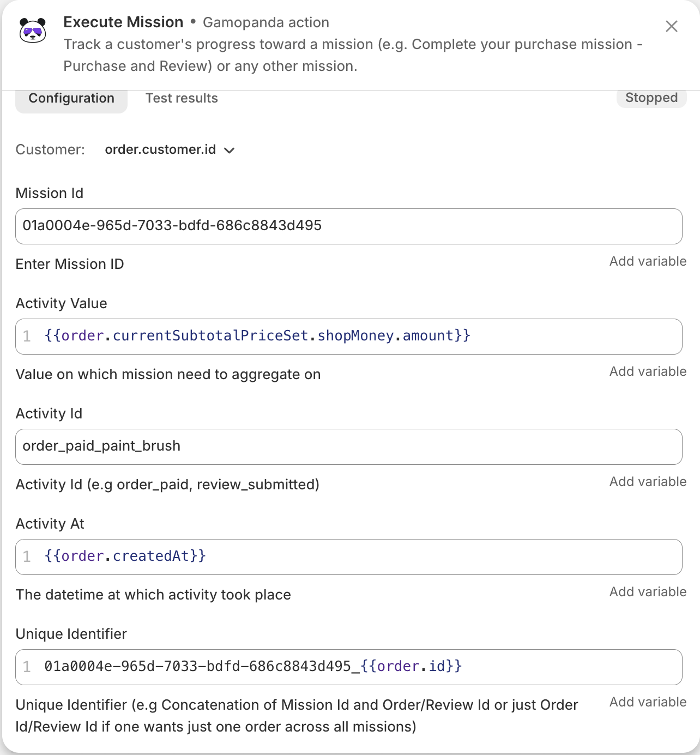Screen dimensions: 700x755
Task: Click the Execute Mission title text
Action: 123,22
